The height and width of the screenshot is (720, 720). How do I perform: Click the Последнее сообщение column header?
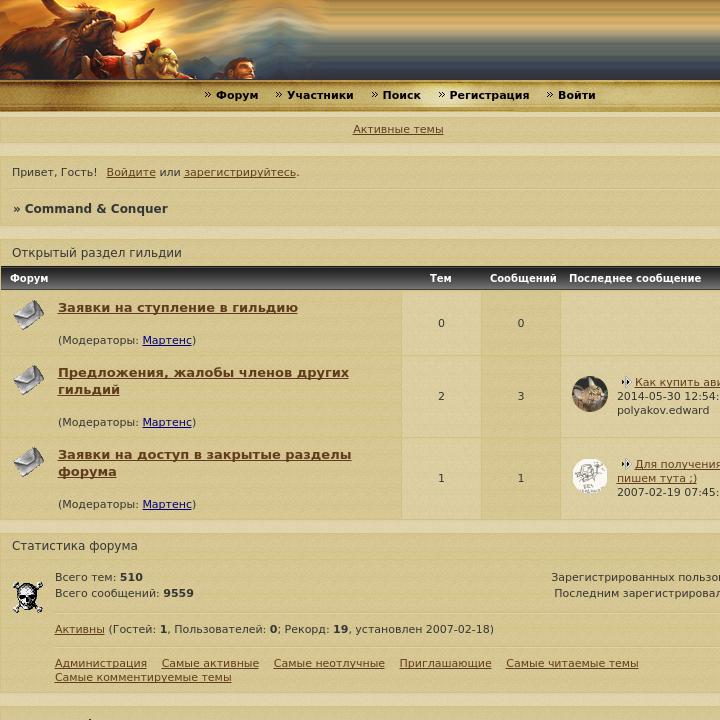point(635,278)
